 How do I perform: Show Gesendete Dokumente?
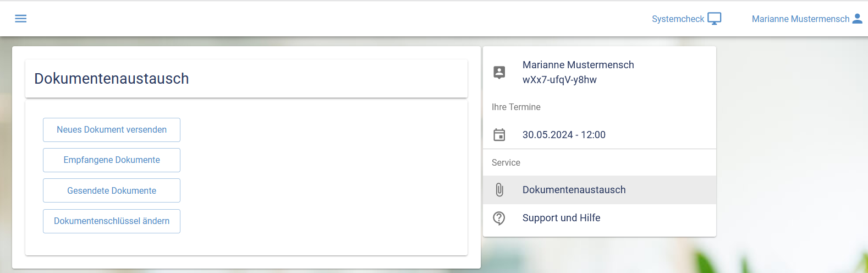click(x=112, y=190)
